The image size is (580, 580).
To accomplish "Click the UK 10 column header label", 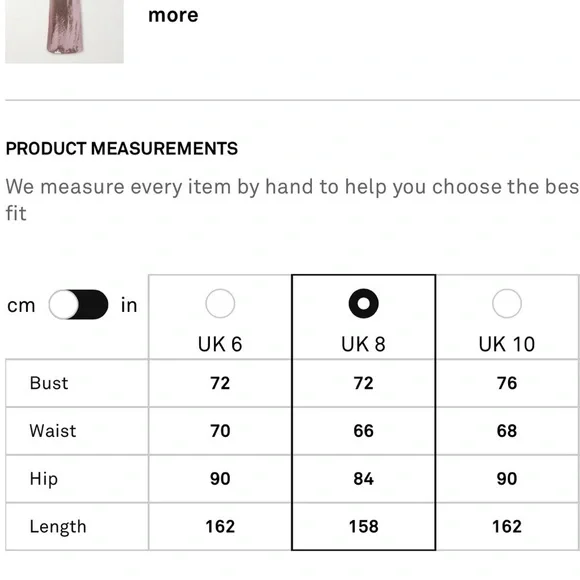I will coord(507,344).
